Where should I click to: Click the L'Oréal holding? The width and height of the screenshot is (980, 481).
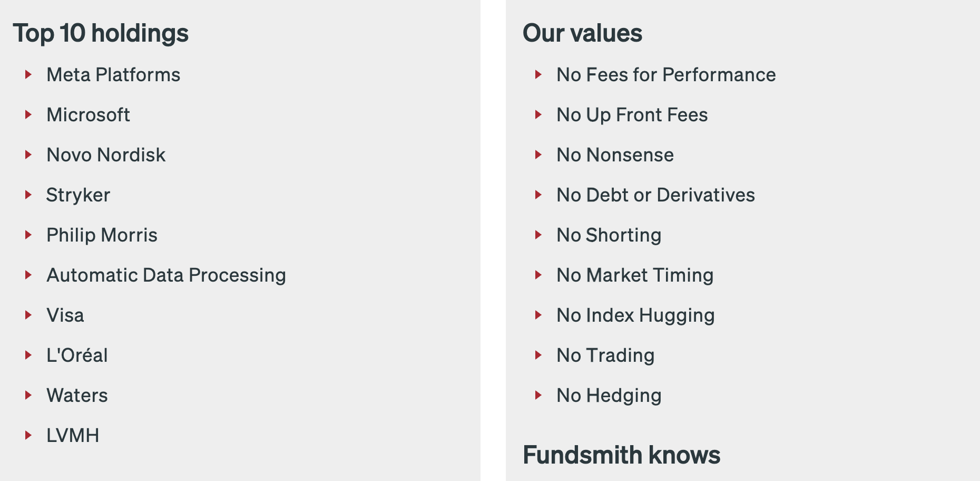pyautogui.click(x=77, y=355)
